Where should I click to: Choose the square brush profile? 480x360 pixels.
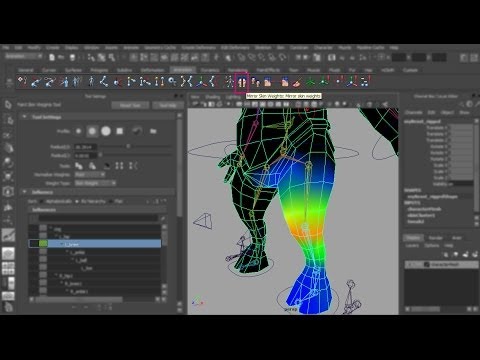pos(120,131)
